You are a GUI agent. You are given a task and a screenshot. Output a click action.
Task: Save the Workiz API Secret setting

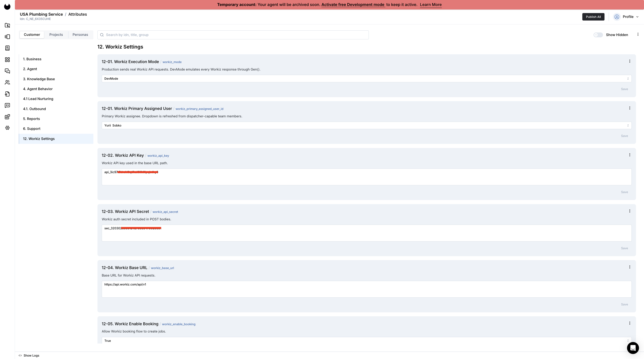pos(624,248)
